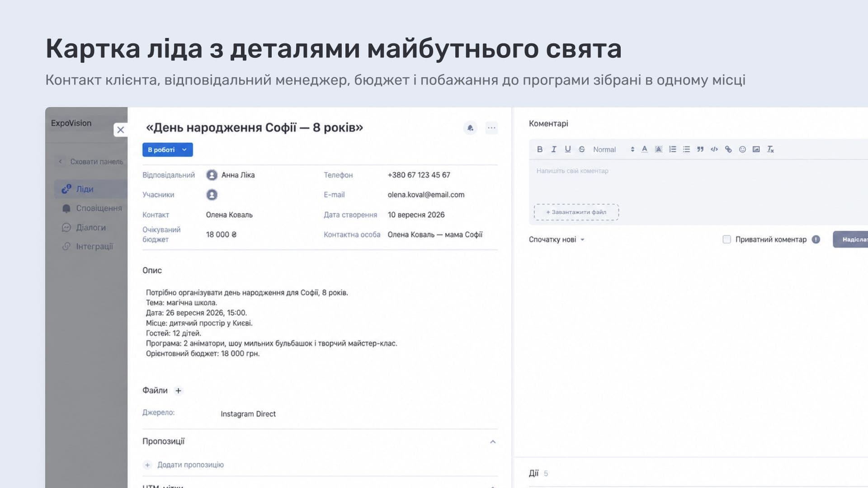
Task: Collapse the Пропозиції section
Action: point(493,442)
